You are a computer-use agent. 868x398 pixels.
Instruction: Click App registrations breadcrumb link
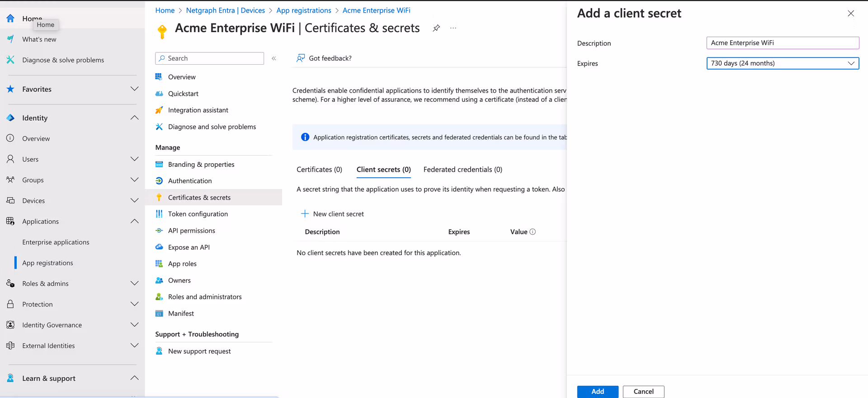point(304,10)
